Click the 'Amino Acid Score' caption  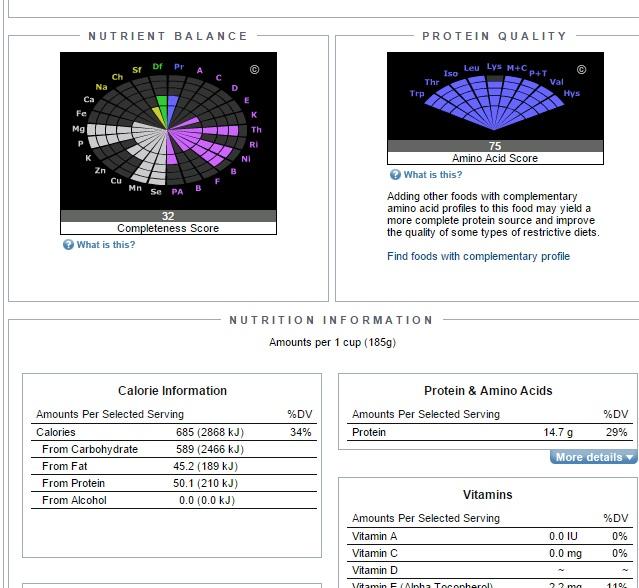point(495,158)
